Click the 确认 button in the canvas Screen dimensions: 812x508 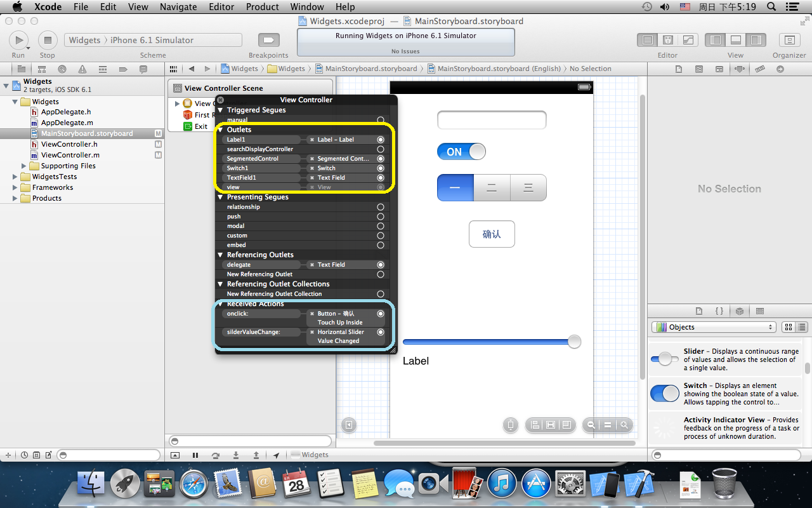[x=492, y=234]
